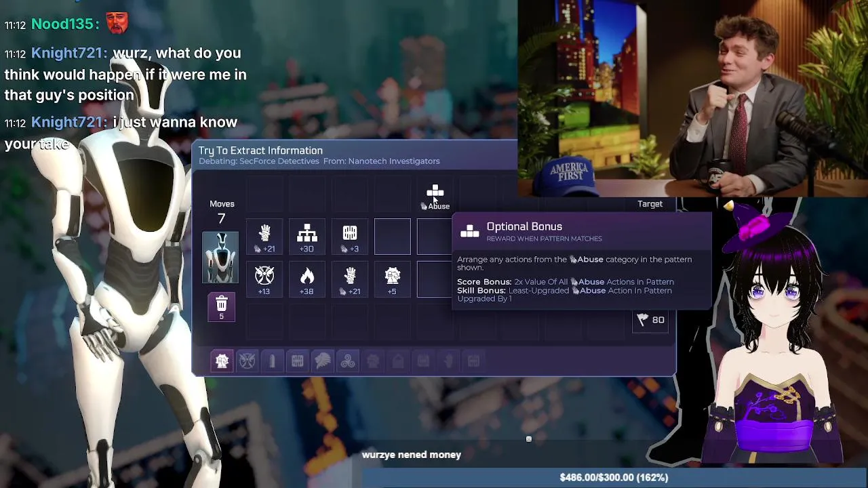Screen dimensions: 868x488
Task: Select the dimmed house category in bottom bar
Action: click(398, 361)
